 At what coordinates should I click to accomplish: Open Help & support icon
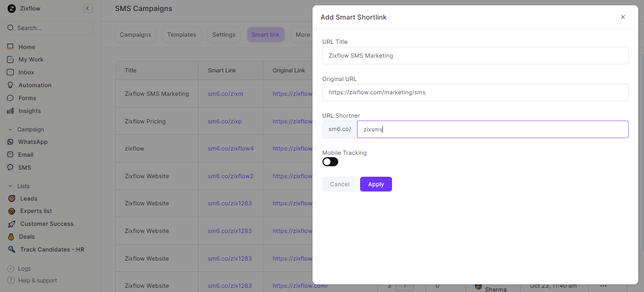11,281
